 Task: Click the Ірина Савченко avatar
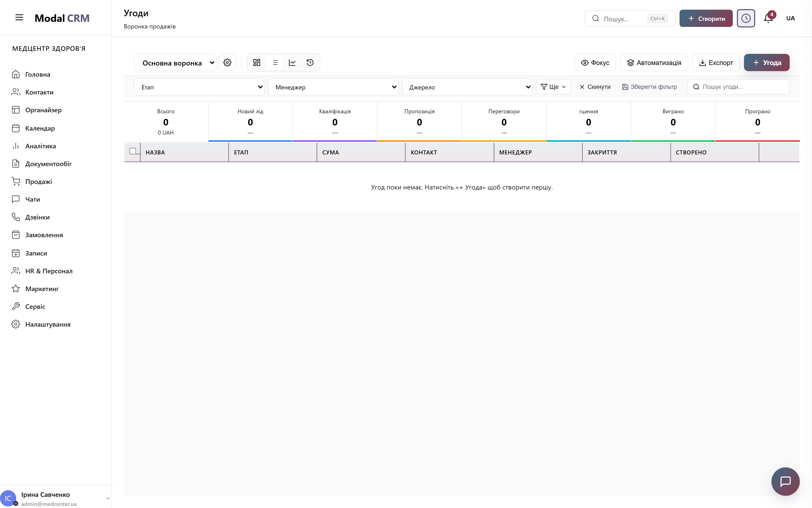(8, 498)
